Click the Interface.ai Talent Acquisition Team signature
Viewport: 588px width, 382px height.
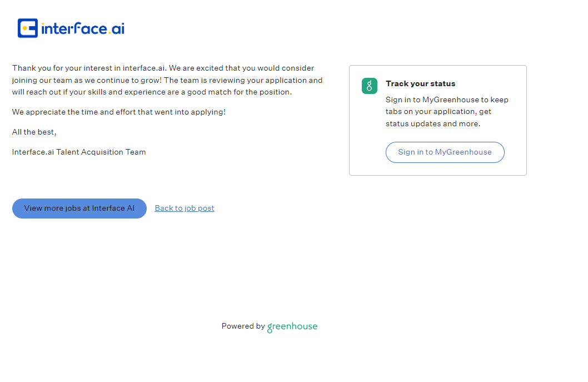click(x=79, y=152)
